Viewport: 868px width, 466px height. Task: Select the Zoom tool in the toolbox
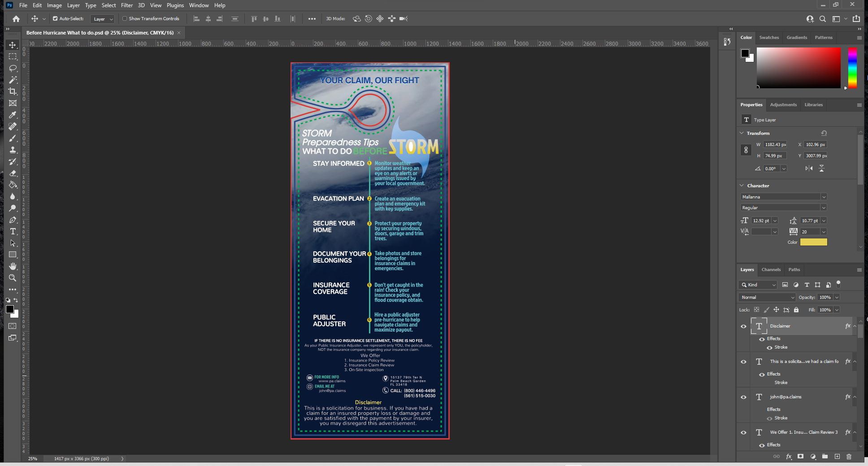pyautogui.click(x=13, y=278)
